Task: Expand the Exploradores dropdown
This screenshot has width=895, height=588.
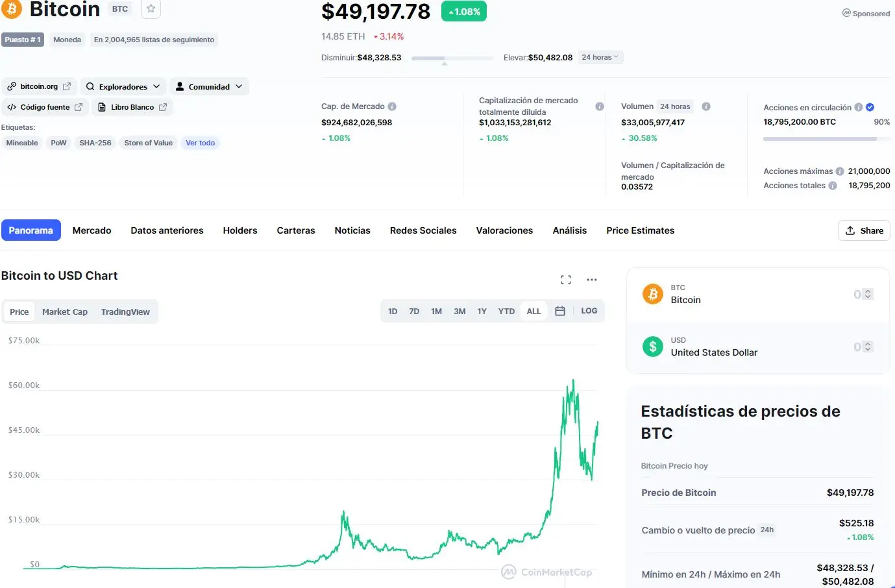Action: tap(123, 86)
